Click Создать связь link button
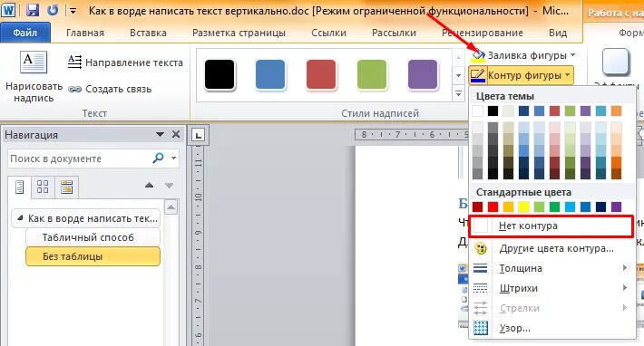Screen dimensions: 644x346 pos(110,89)
